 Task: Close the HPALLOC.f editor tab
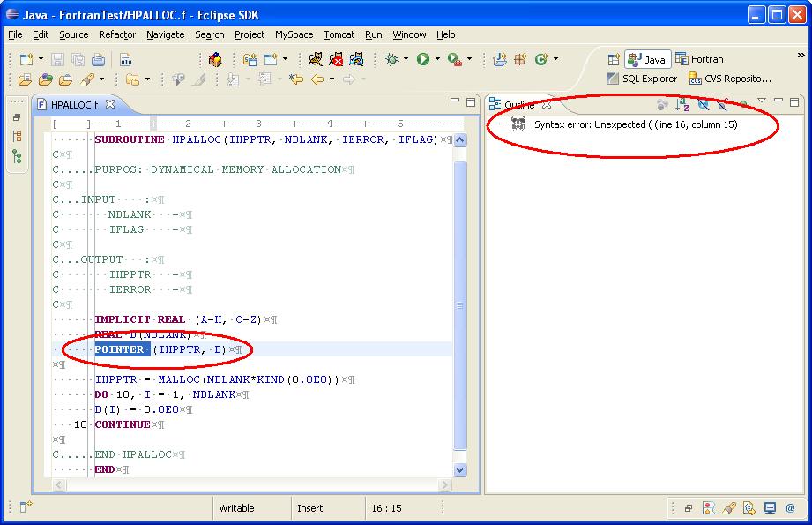(x=110, y=104)
